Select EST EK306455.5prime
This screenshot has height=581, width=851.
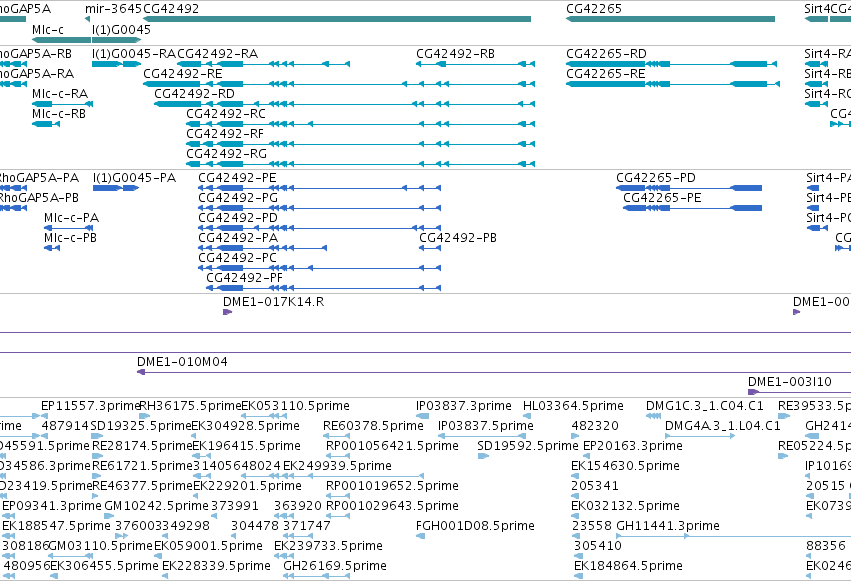point(104,567)
